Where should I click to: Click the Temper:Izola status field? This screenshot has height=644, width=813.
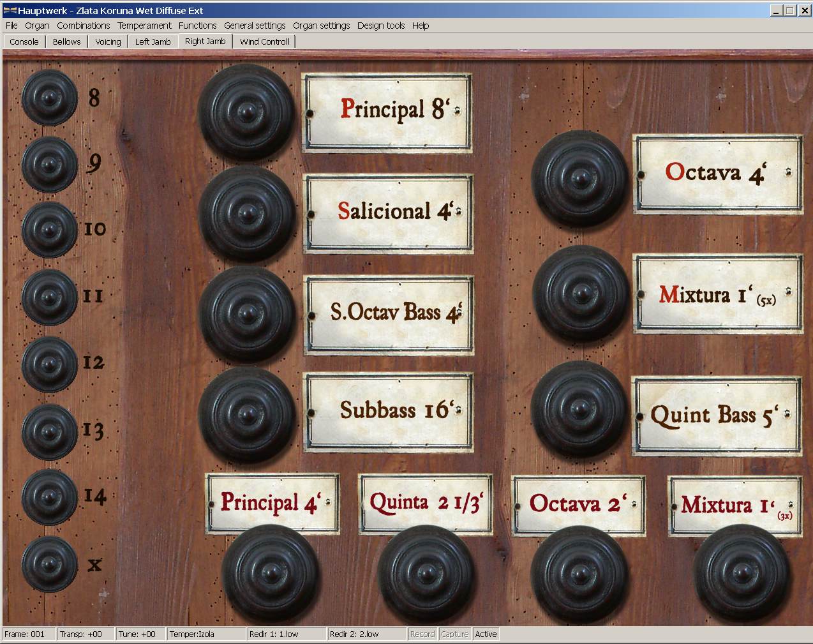(207, 634)
